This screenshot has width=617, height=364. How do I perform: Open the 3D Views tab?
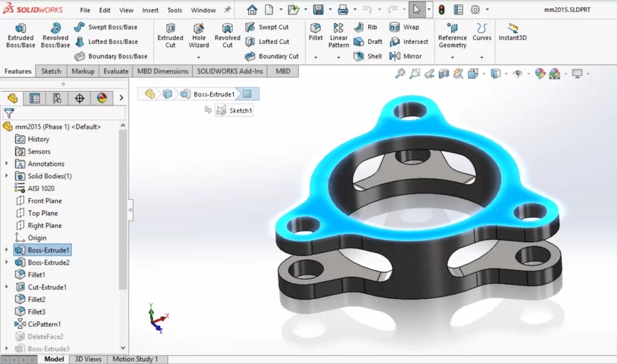pyautogui.click(x=88, y=359)
